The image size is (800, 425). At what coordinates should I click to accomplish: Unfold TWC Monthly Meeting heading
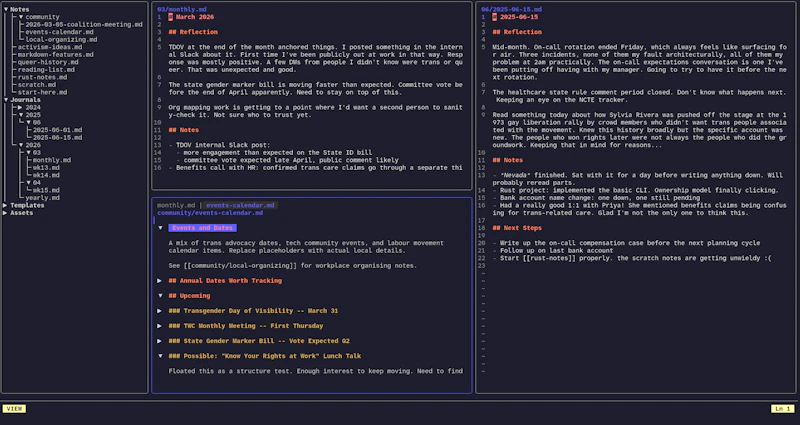pyautogui.click(x=160, y=326)
